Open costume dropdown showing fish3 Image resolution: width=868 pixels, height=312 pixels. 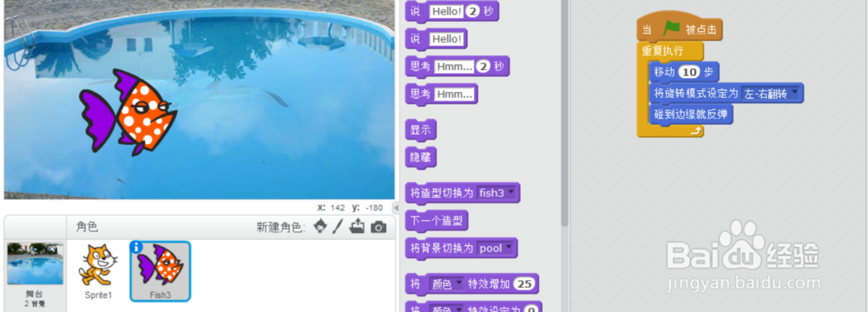[496, 193]
